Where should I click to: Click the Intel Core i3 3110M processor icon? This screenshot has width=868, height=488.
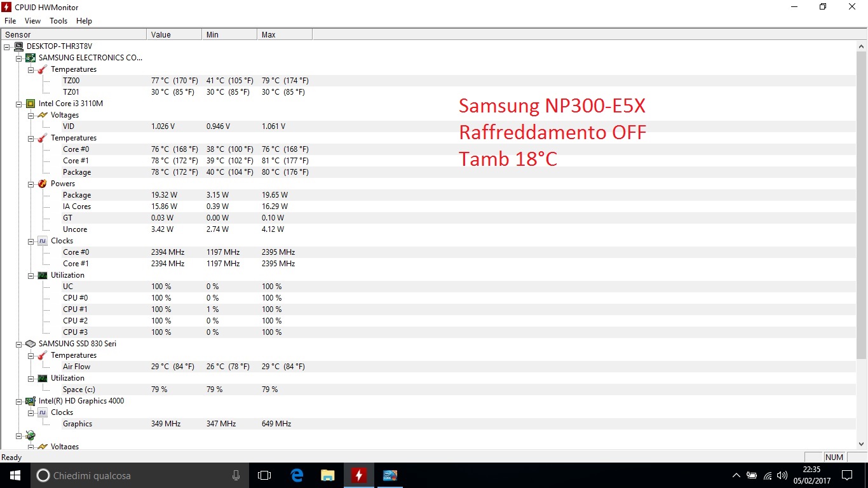pyautogui.click(x=30, y=104)
